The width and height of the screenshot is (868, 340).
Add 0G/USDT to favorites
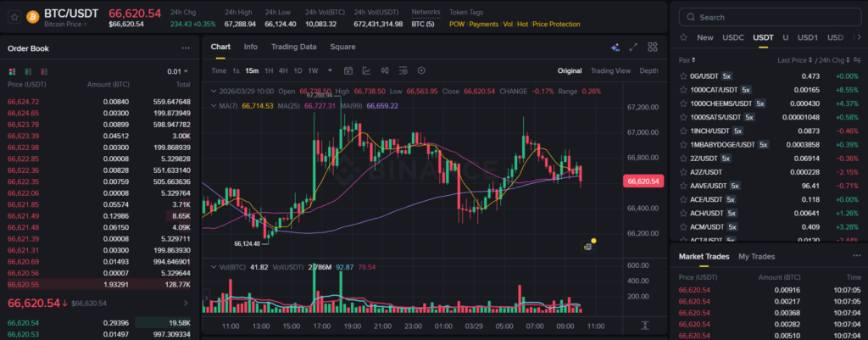683,76
